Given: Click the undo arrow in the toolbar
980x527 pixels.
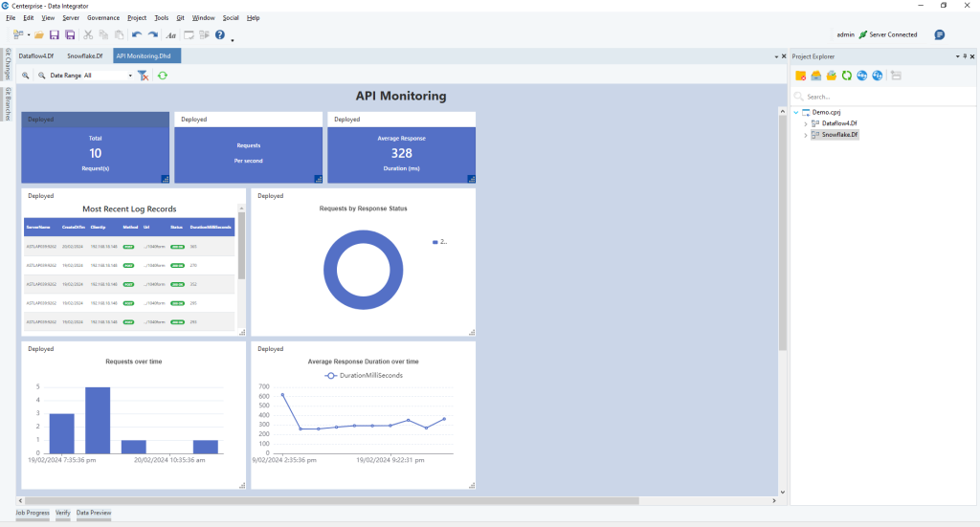Looking at the screenshot, I should [x=137, y=35].
